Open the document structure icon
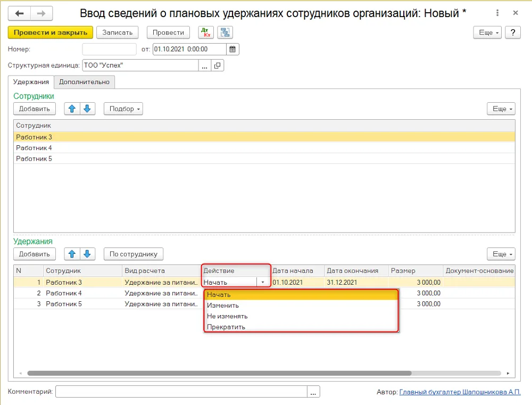The width and height of the screenshot is (532, 405). 225,32
